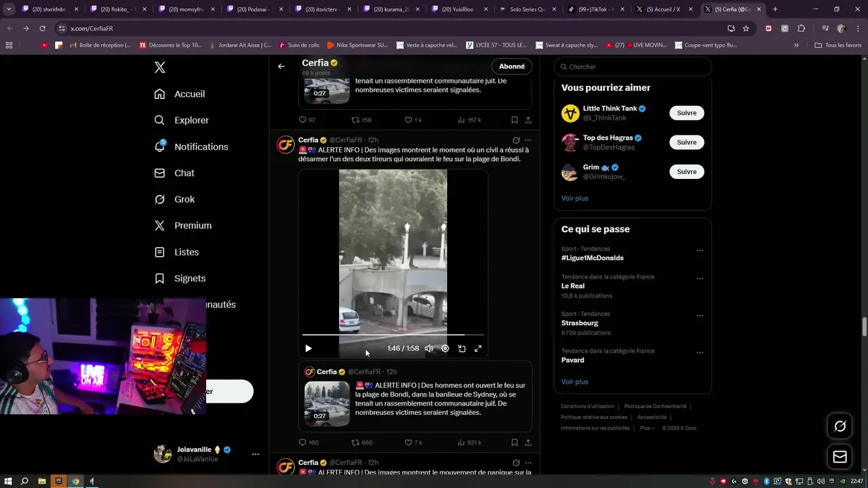This screenshot has width=868, height=488.
Task: Open Grok in the sidebar
Action: [x=174, y=199]
